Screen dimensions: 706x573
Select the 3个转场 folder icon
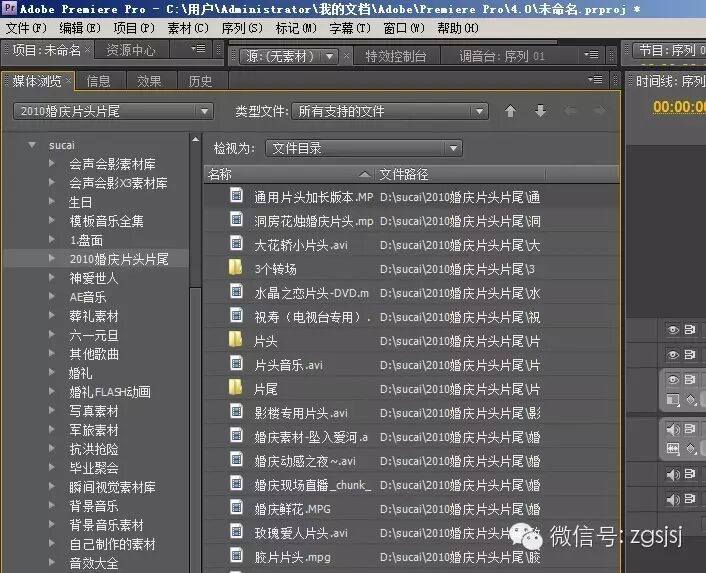pos(235,267)
